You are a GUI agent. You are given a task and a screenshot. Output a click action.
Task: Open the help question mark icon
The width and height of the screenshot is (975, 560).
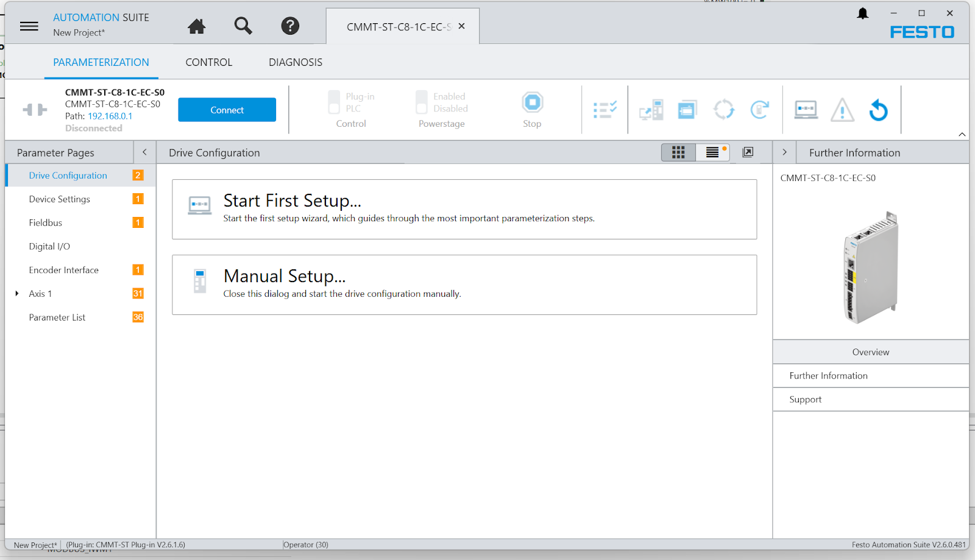click(290, 26)
